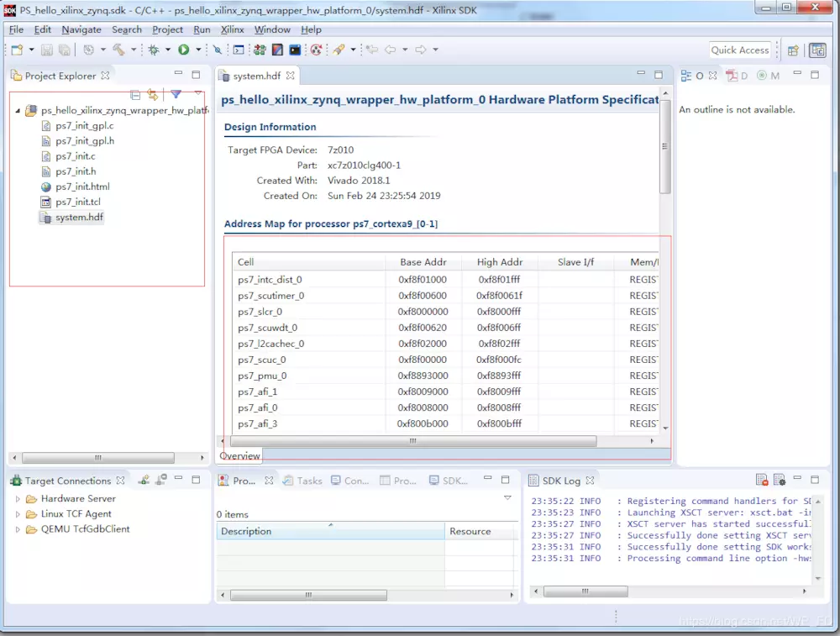
Task: Click the Quick Access search field
Action: coord(739,50)
